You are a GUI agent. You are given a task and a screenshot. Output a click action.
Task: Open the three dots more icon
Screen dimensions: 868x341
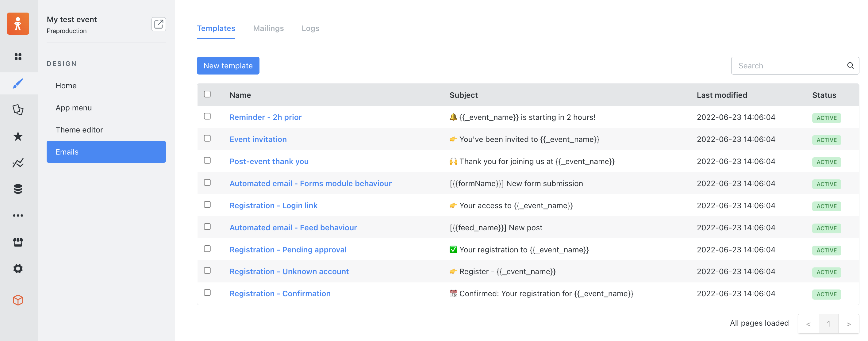pyautogui.click(x=18, y=215)
